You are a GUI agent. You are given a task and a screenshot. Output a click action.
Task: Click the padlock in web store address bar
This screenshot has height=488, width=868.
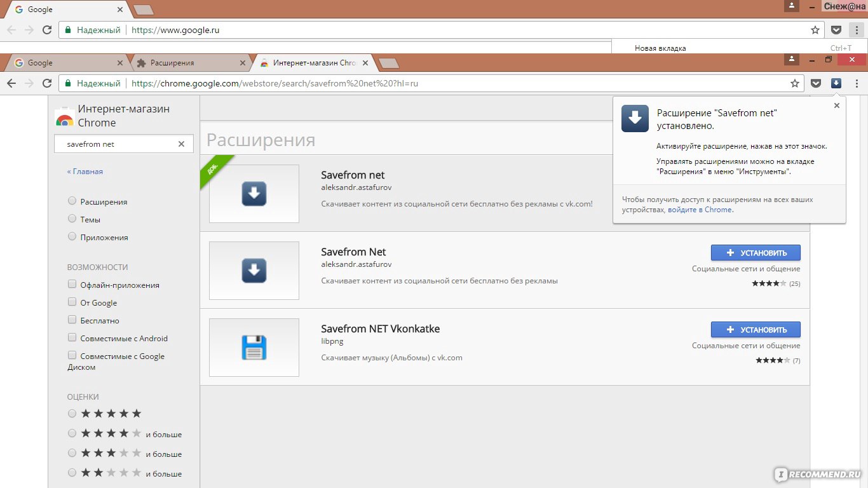tap(68, 83)
